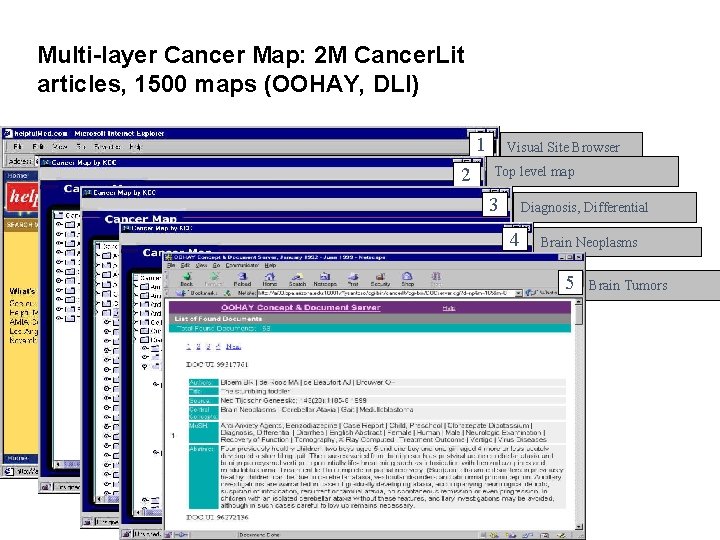Click the greyed Forward arrow in Netscape

(x=214, y=279)
